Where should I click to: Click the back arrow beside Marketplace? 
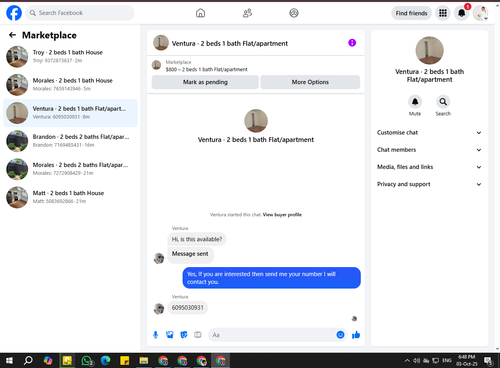(x=13, y=35)
